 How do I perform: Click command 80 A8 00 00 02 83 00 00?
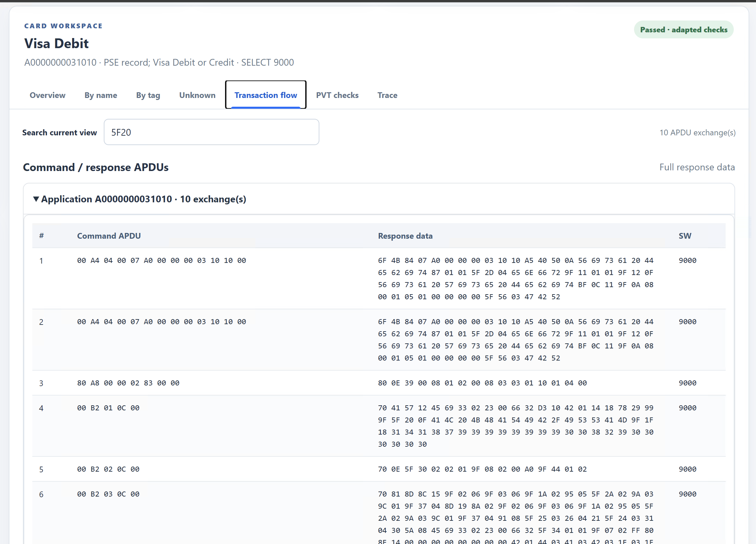128,383
